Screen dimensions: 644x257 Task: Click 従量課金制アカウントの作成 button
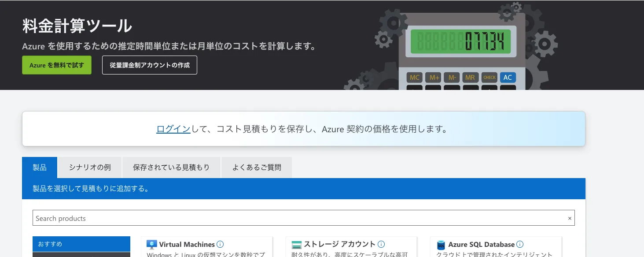tap(150, 65)
